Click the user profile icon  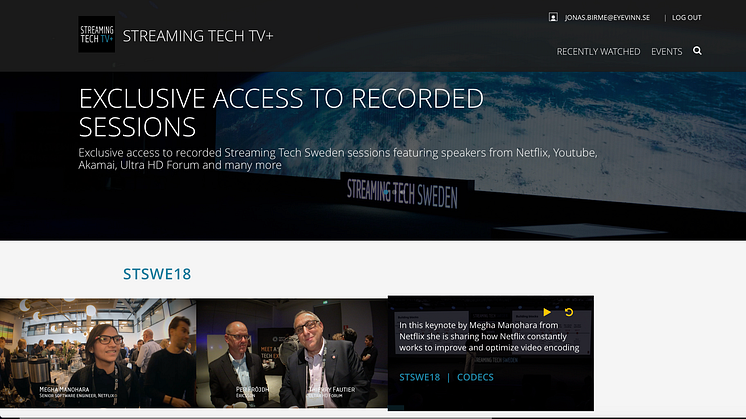pos(553,17)
